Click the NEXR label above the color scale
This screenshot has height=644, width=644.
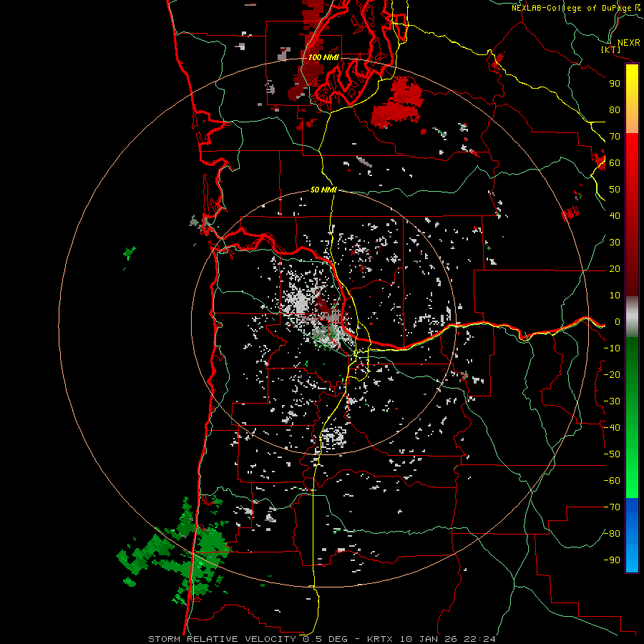628,43
